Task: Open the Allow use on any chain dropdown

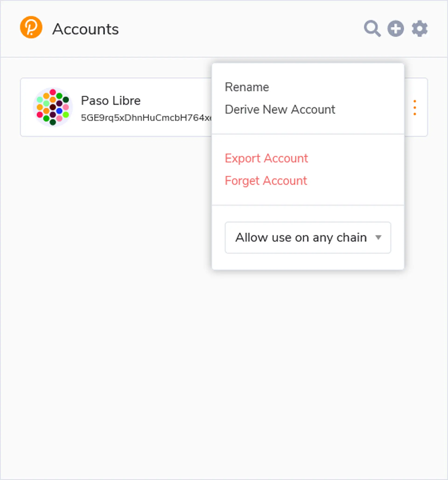Action: coord(301,238)
